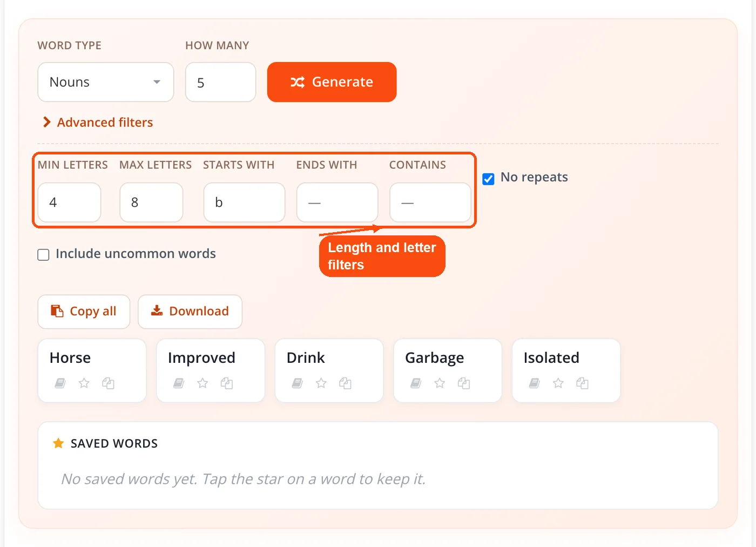
Task: Click the Ends With field
Action: click(337, 202)
